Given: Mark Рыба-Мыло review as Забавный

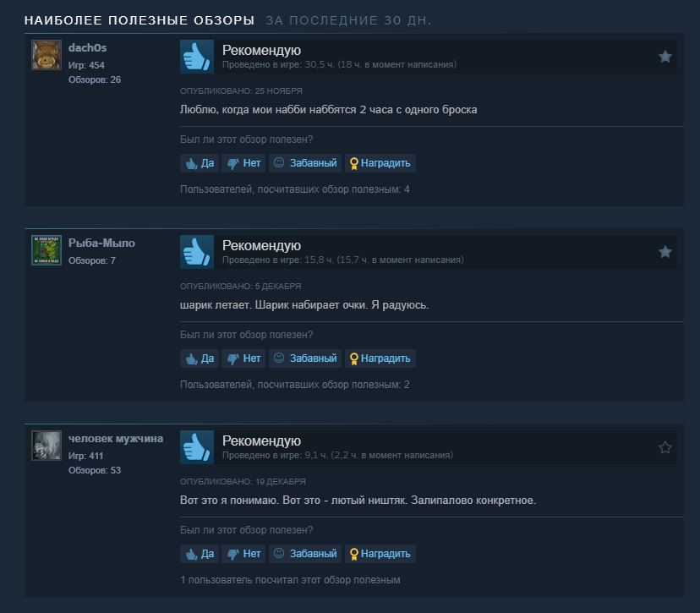Looking at the screenshot, I should point(305,358).
